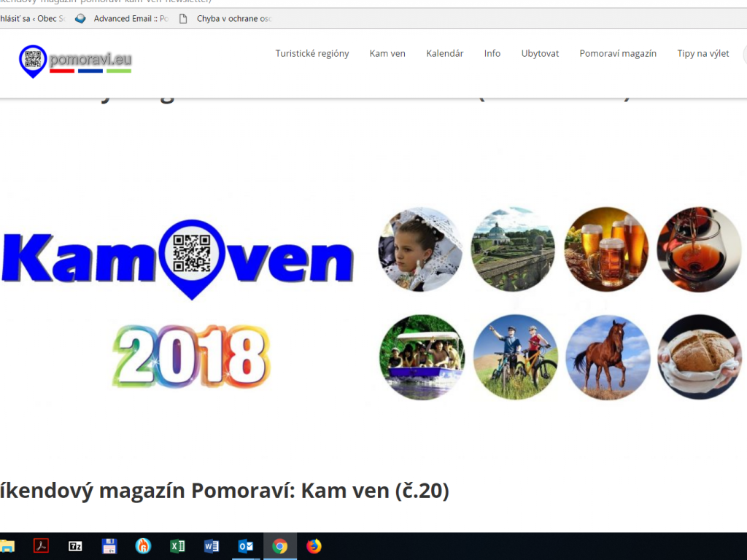This screenshot has width=747, height=560.
Task: Open girl in folk costume thumbnail
Action: pyautogui.click(x=420, y=249)
